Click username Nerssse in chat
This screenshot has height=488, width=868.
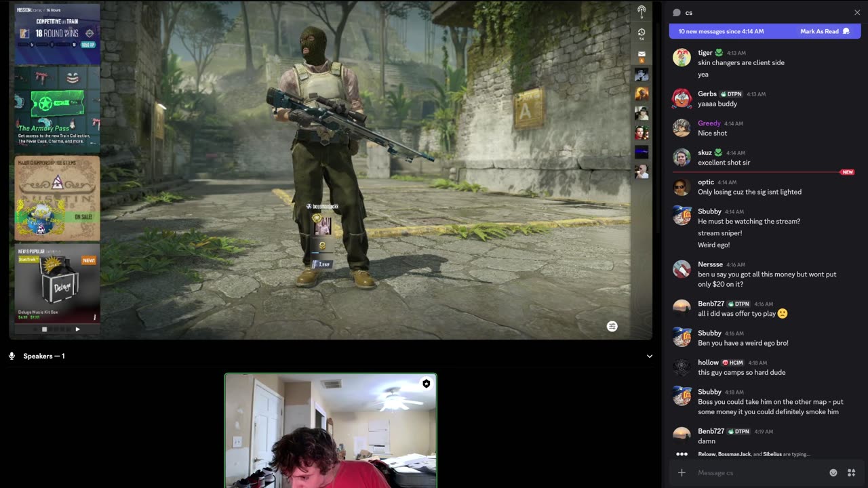point(711,264)
